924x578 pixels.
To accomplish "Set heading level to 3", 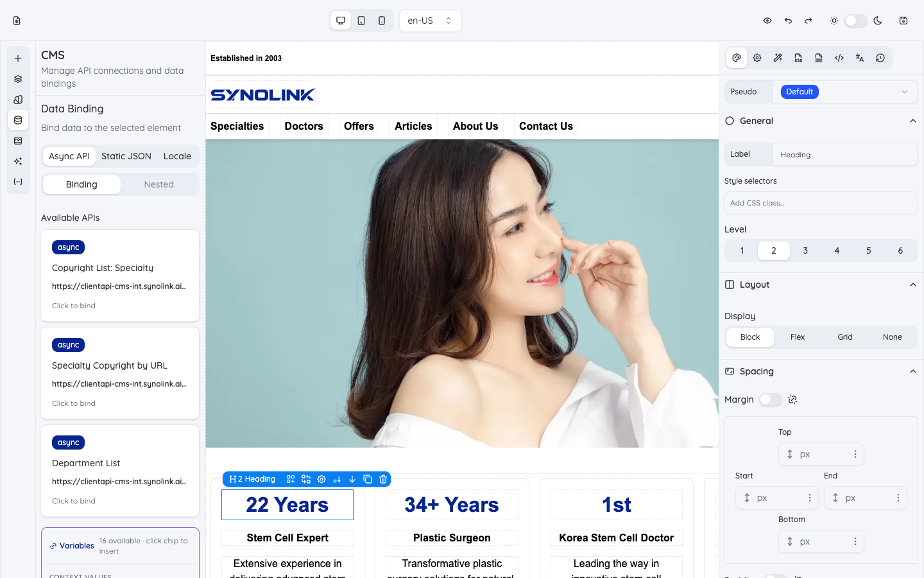I will click(805, 250).
